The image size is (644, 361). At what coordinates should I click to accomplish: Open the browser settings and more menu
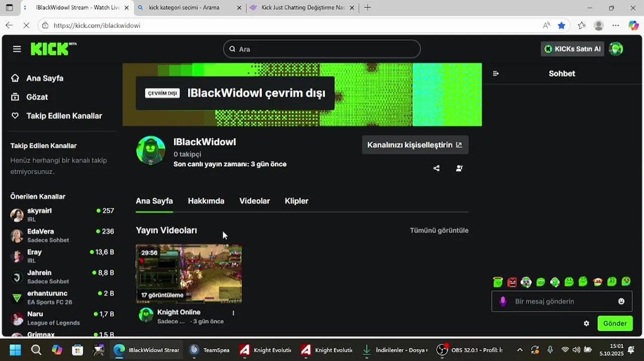tap(616, 26)
